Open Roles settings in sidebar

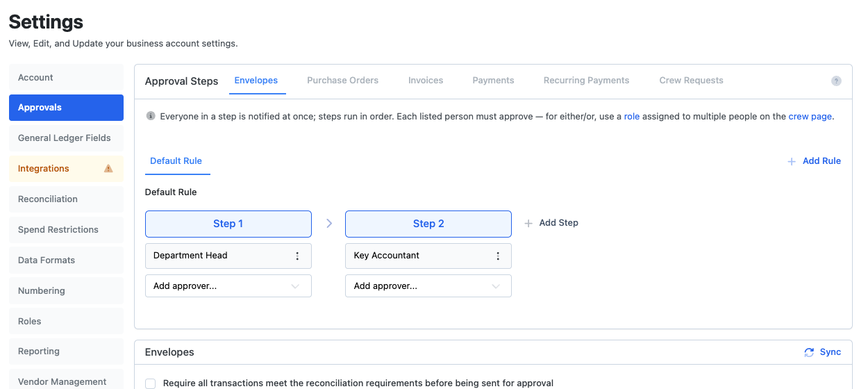click(x=66, y=322)
